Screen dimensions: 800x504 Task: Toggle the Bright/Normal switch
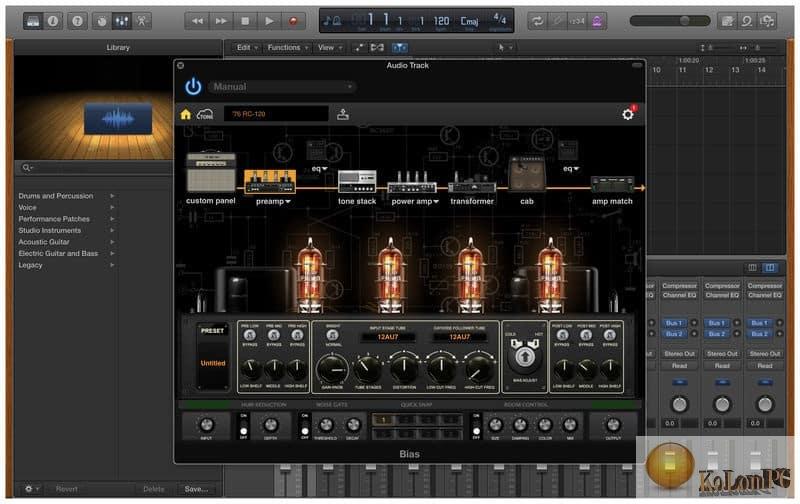333,335
